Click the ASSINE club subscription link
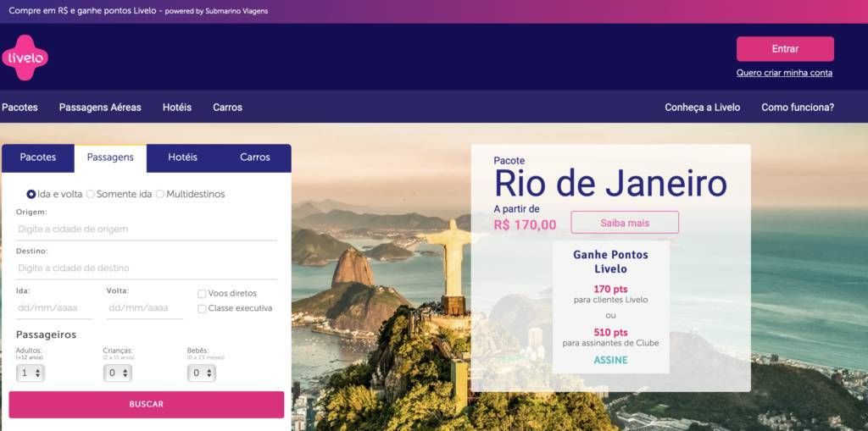The image size is (868, 431). pos(610,360)
